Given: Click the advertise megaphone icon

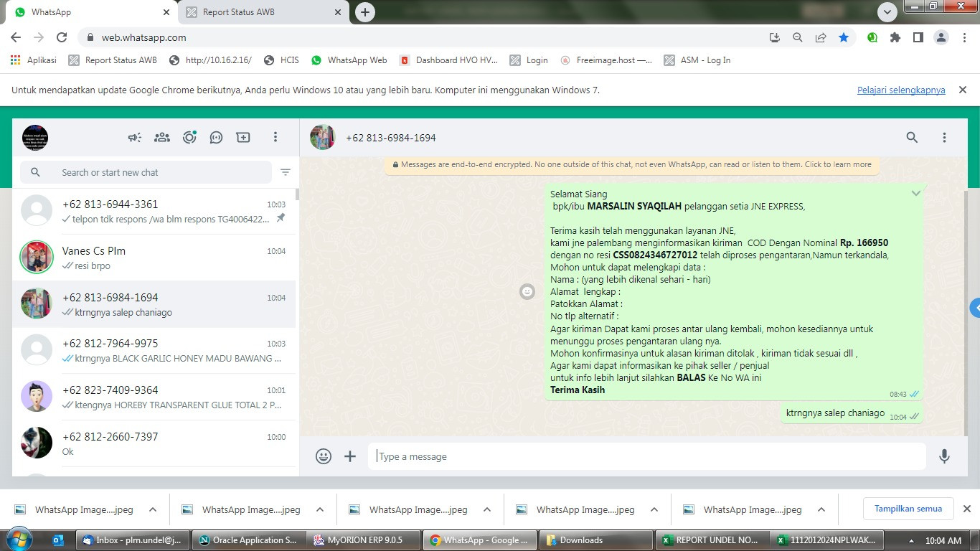Looking at the screenshot, I should coord(135,137).
